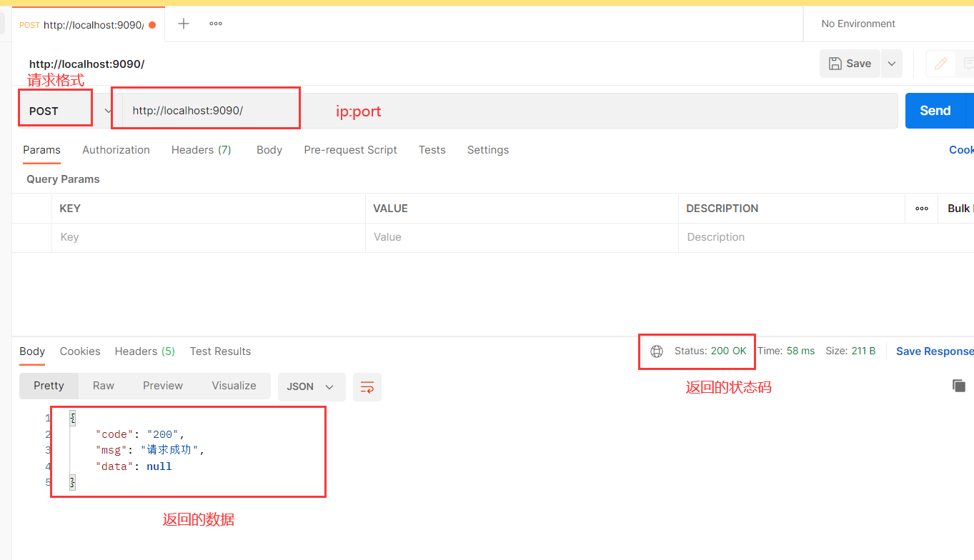Open the request Settings tab
This screenshot has width=974, height=560.
[x=488, y=150]
